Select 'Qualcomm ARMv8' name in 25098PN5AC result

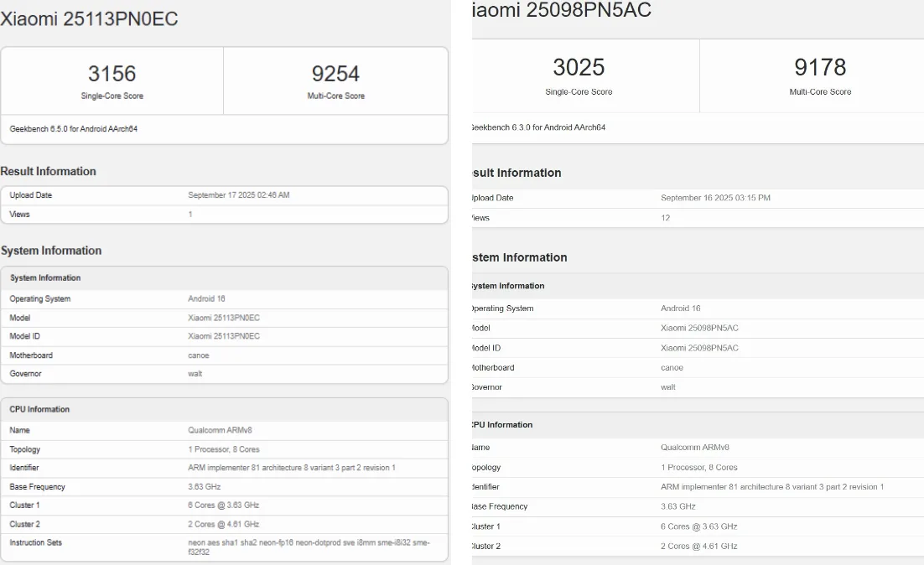point(695,447)
